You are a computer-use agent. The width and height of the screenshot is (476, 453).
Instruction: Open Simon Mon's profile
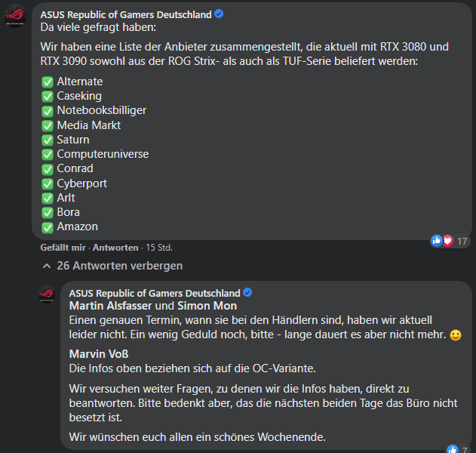[207, 307]
